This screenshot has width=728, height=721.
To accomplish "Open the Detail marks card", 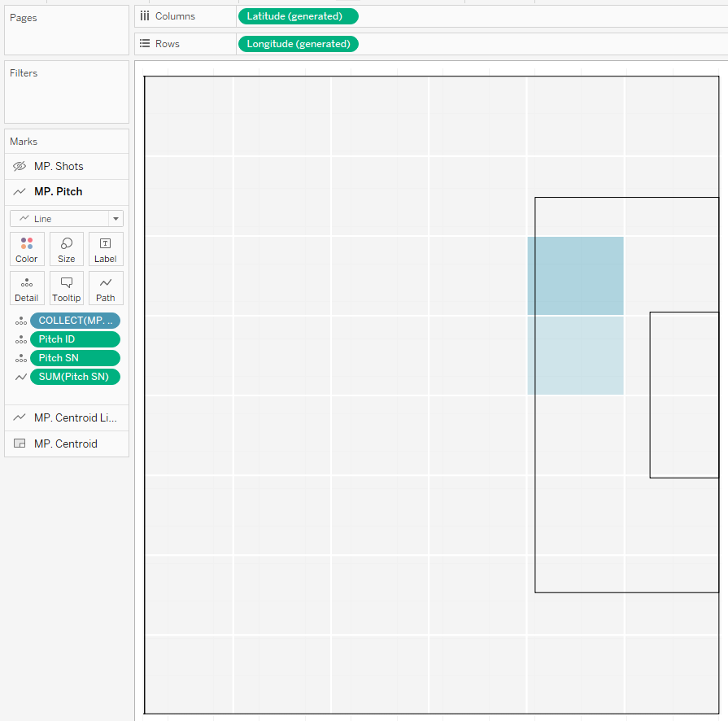I will point(27,288).
